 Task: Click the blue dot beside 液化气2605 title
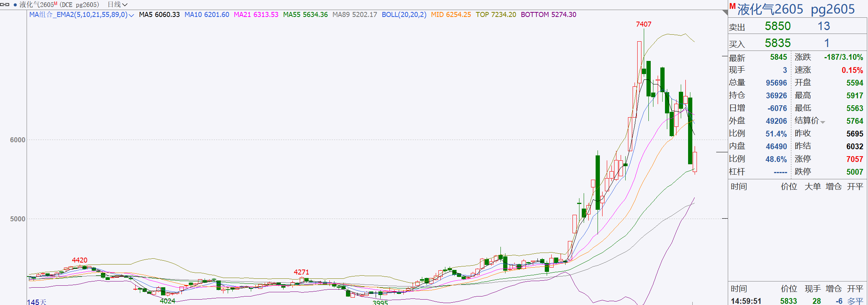15,5
